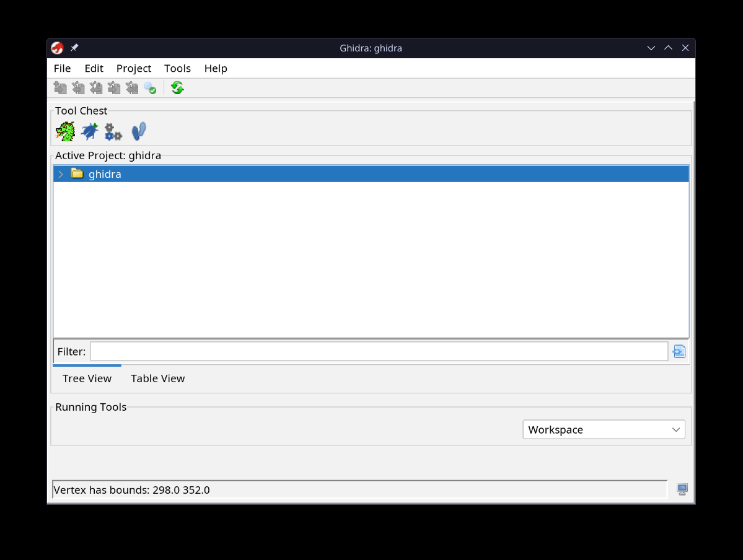This screenshot has height=560, width=743.
Task: Launch the Version Tracking footprints tool
Action: pos(139,131)
